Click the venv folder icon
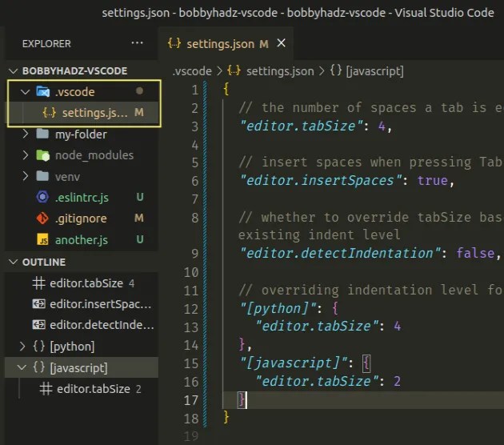This screenshot has width=504, height=445. click(x=42, y=176)
